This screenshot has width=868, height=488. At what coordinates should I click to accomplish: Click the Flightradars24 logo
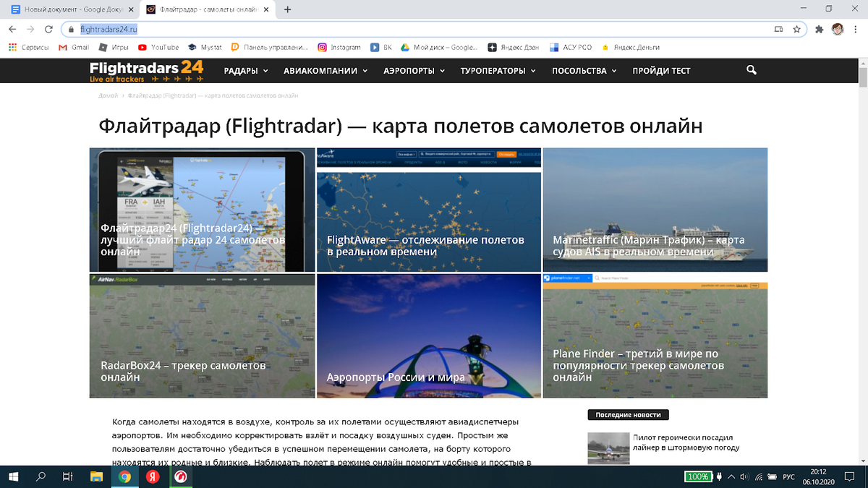[147, 70]
